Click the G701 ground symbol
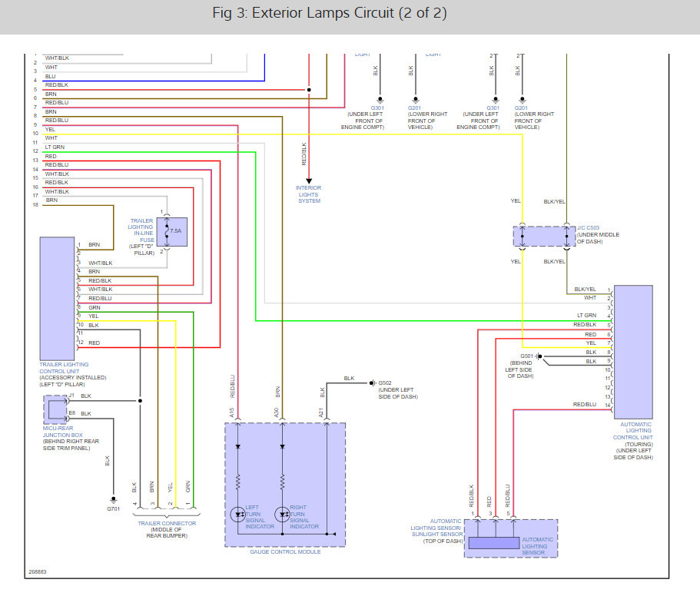Image resolution: width=700 pixels, height=596 pixels. coord(114,500)
